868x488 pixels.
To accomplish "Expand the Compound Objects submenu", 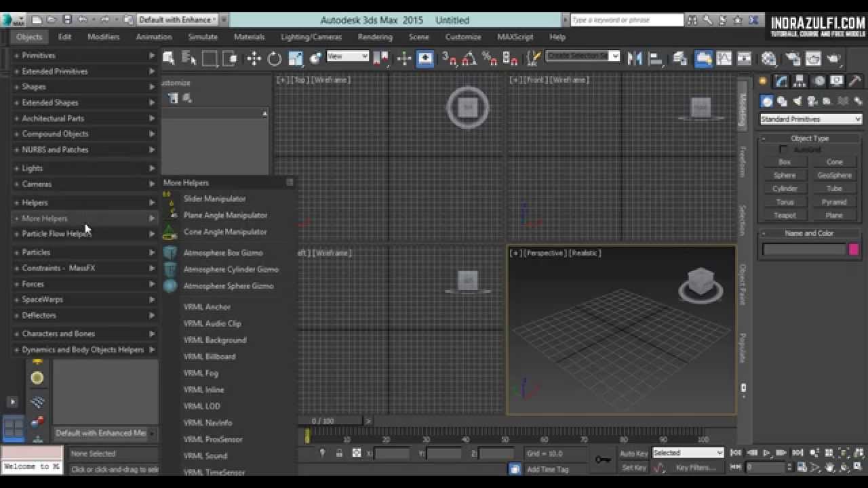I will tap(85, 134).
